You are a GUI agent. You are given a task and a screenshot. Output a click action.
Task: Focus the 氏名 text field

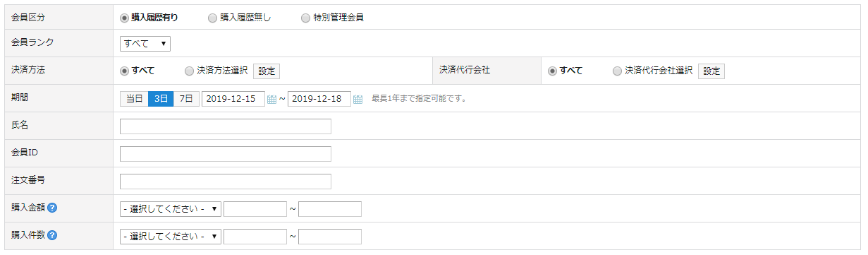226,126
